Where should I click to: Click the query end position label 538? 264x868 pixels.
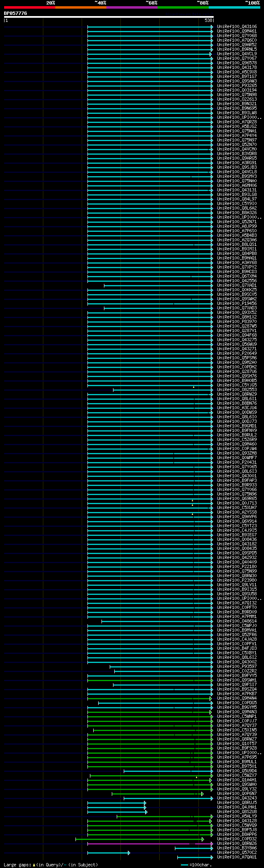coord(208,20)
